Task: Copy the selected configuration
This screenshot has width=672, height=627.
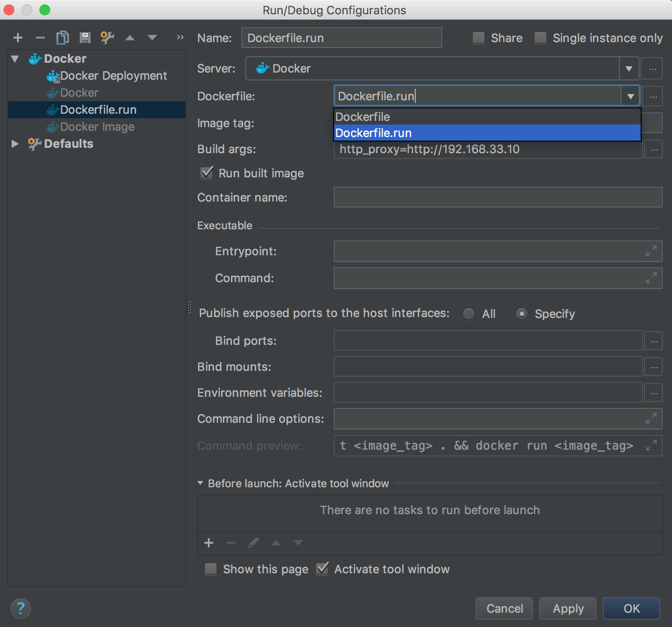Action: click(x=63, y=38)
